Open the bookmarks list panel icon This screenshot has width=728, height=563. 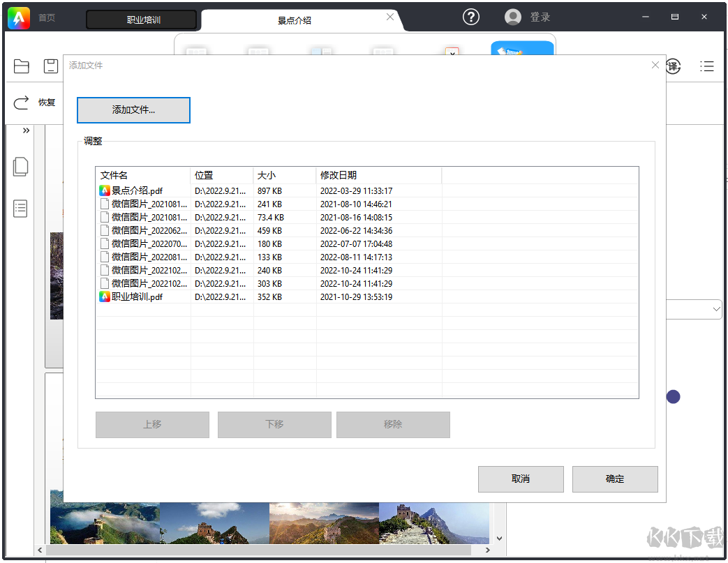(20, 209)
